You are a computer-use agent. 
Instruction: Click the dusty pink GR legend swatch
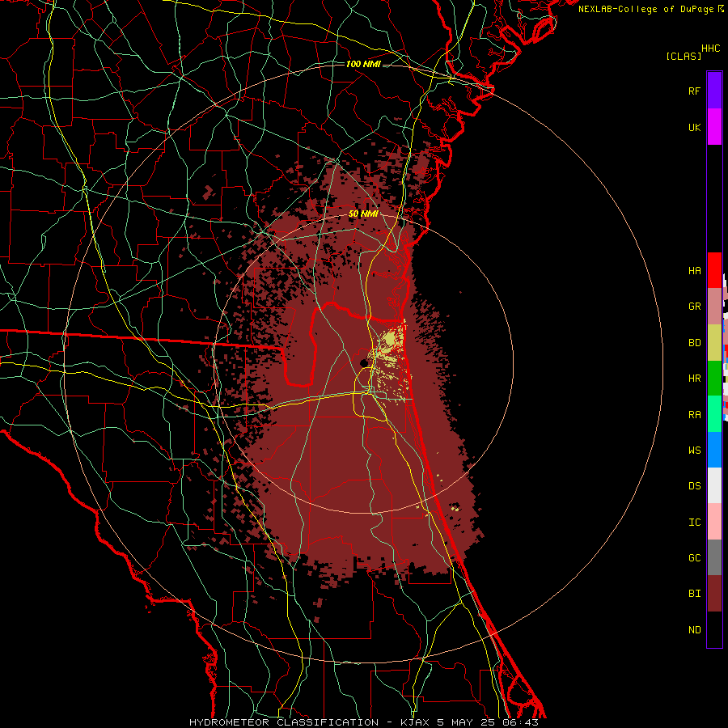[x=714, y=307]
